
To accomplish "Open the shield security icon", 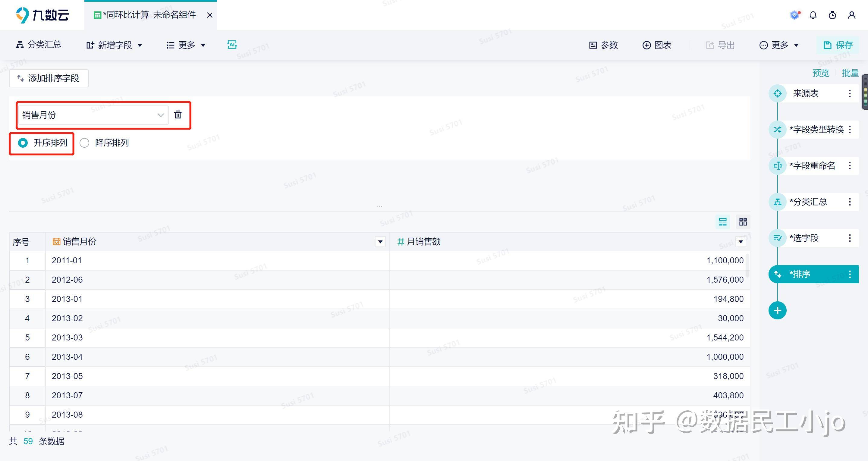I will click(795, 15).
